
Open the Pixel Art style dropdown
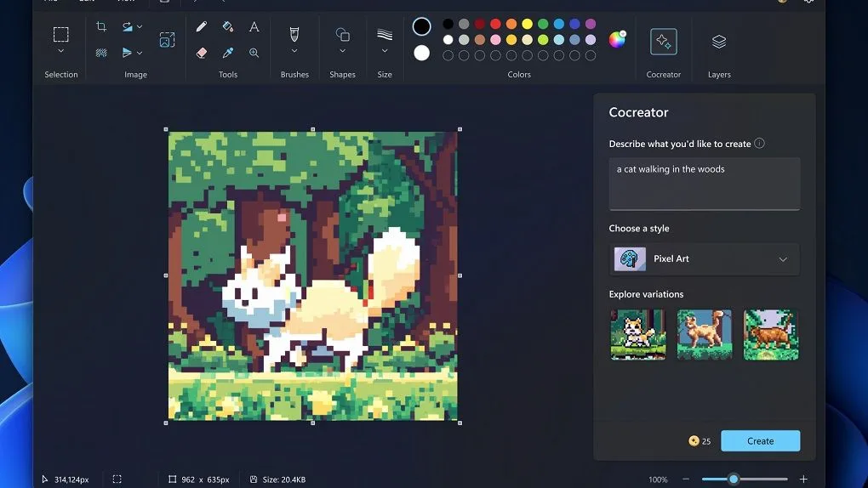pos(704,259)
